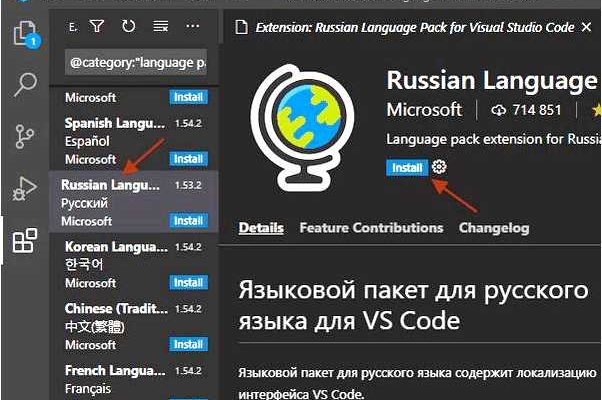Open the Source Control view
The width and height of the screenshot is (602, 400).
(25, 136)
